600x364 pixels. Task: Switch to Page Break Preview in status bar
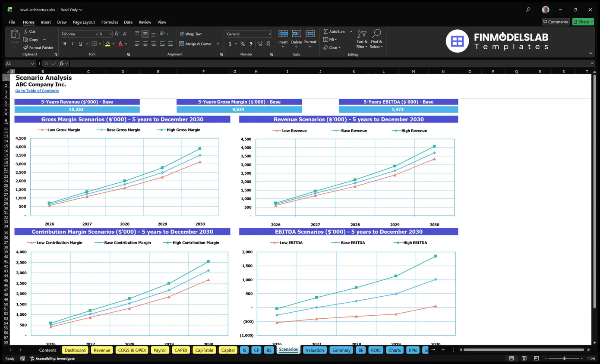coord(536,358)
